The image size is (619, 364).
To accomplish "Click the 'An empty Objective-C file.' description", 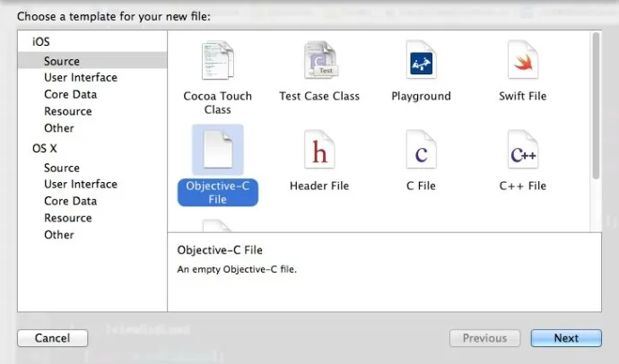I will point(237,269).
